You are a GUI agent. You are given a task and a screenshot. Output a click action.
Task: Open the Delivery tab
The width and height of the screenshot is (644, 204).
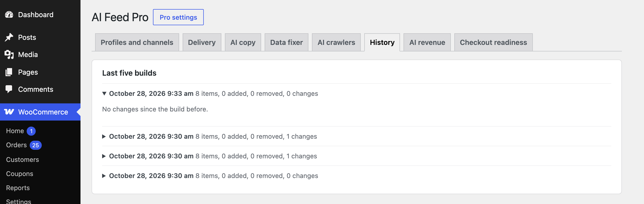click(x=202, y=42)
